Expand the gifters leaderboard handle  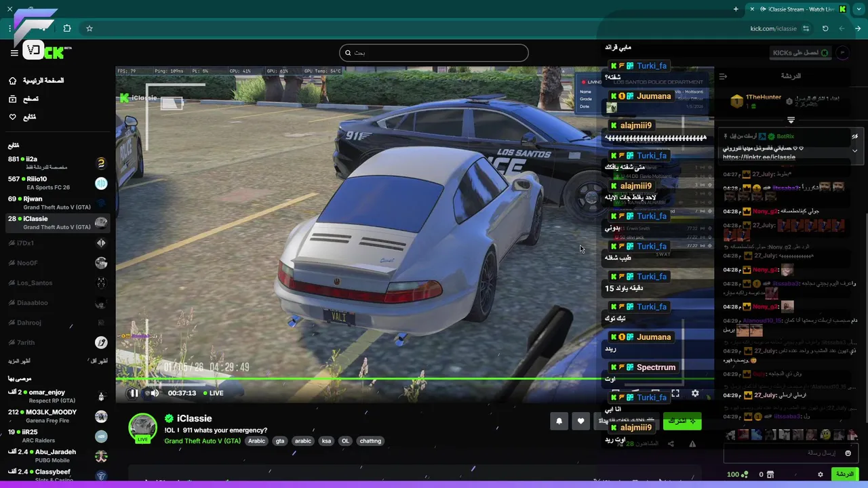pyautogui.click(x=791, y=120)
